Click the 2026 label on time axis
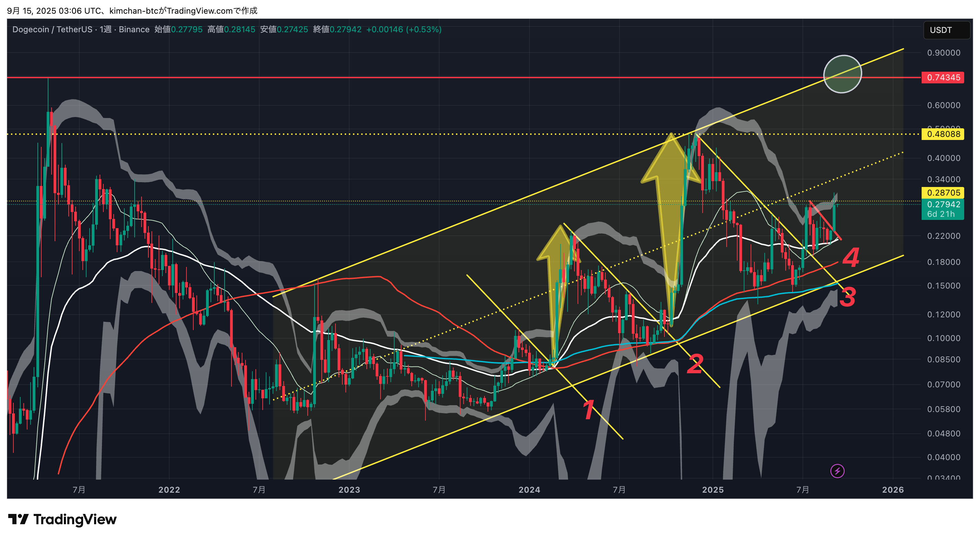This screenshot has height=540, width=980. pyautogui.click(x=893, y=490)
